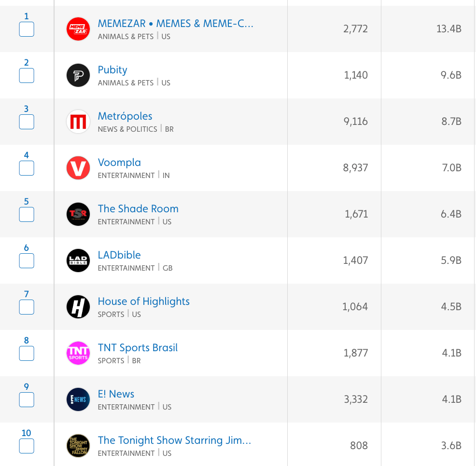Click the MEMEZAR red logo icon
Screen dimensions: 476x466
[x=78, y=29]
